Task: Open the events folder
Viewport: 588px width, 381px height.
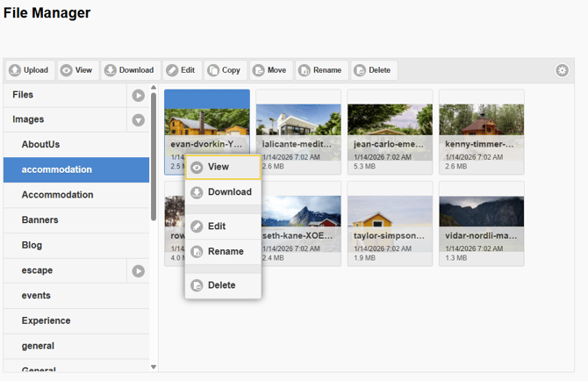Action: (76, 296)
